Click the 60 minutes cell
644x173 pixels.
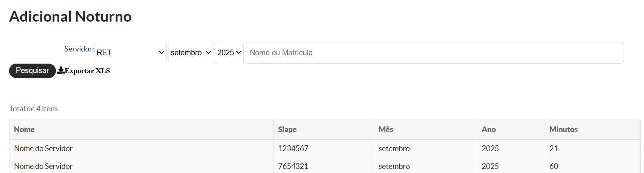tap(553, 166)
